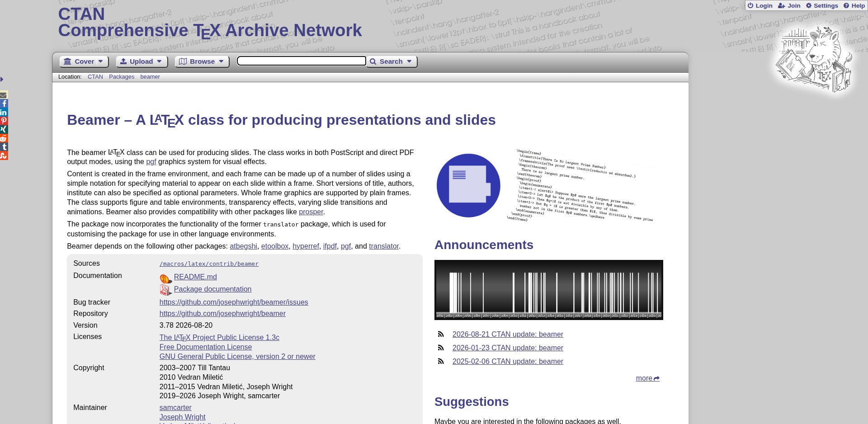Click the version text 3.78 2026-08-20
868x424 pixels.
coord(186,325)
